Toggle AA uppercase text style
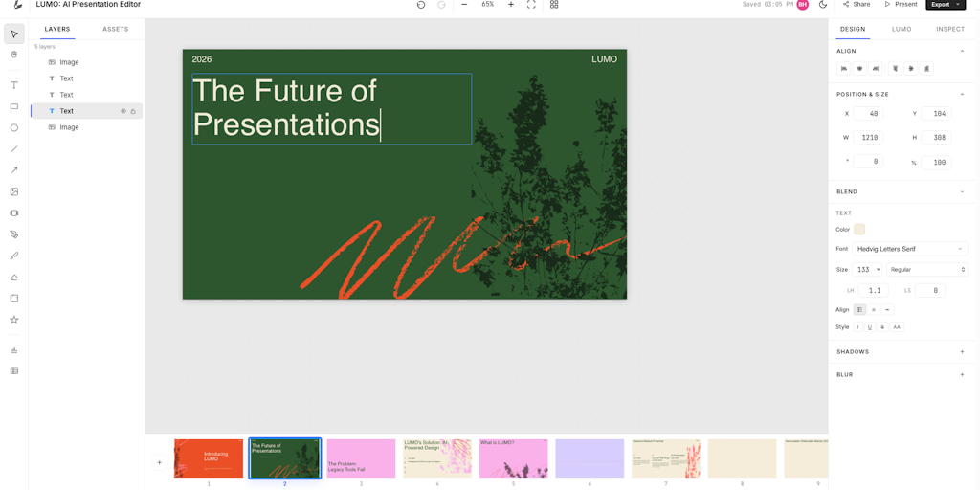This screenshot has height=490, width=980. click(x=897, y=327)
